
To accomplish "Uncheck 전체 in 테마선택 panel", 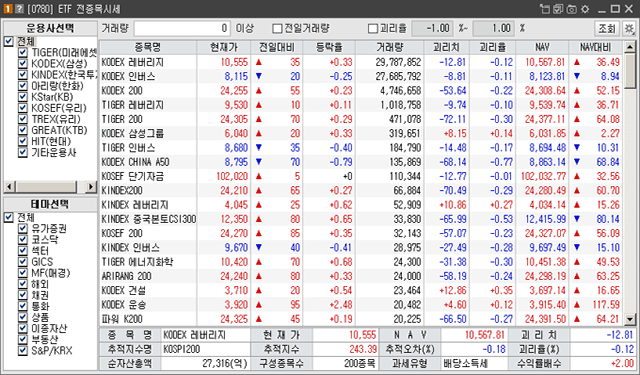I will coord(9,217).
